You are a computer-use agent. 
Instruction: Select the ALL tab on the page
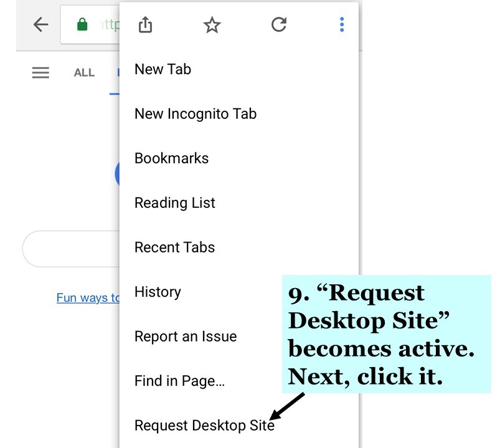[x=84, y=73]
